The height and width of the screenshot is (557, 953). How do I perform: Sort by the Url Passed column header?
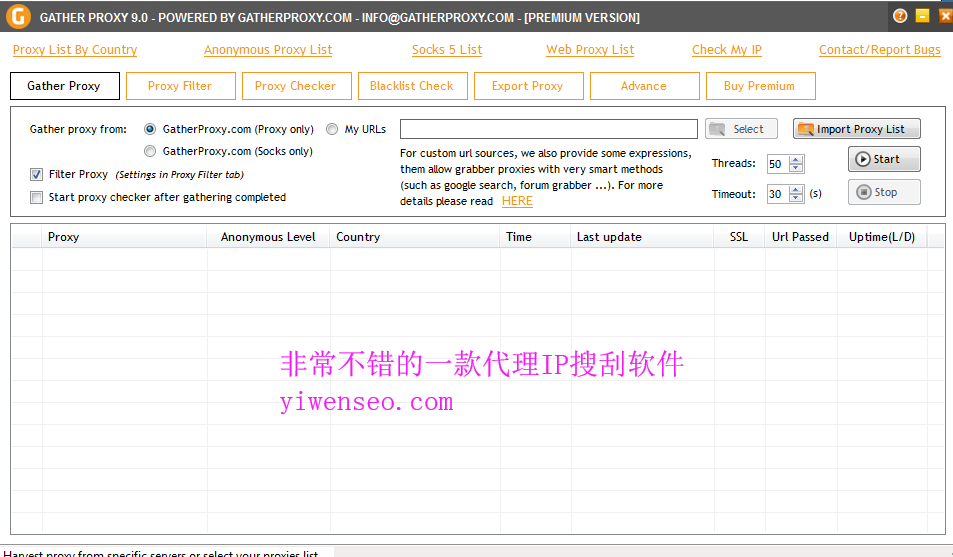pyautogui.click(x=800, y=237)
